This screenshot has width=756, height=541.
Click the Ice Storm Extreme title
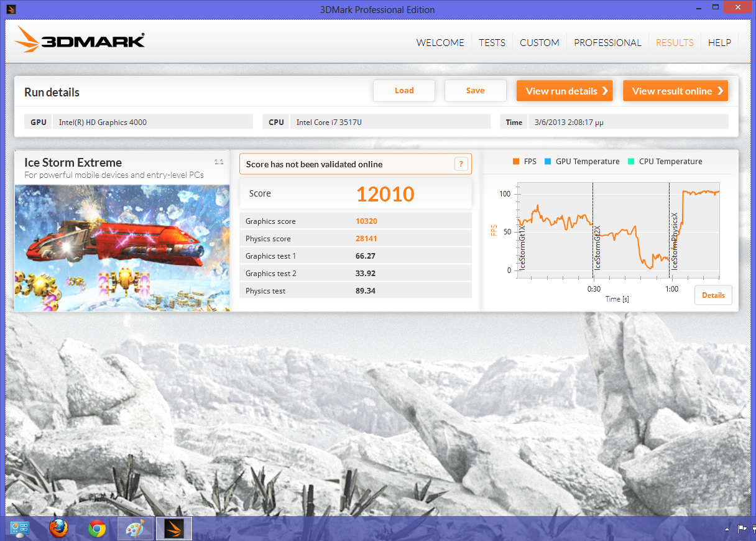[x=73, y=163]
